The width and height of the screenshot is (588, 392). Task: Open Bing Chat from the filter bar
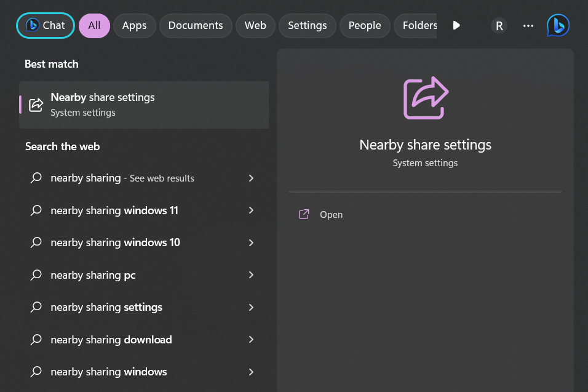46,25
